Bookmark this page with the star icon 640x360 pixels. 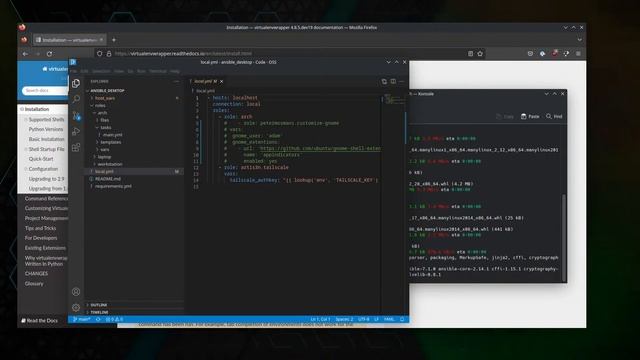click(x=480, y=53)
